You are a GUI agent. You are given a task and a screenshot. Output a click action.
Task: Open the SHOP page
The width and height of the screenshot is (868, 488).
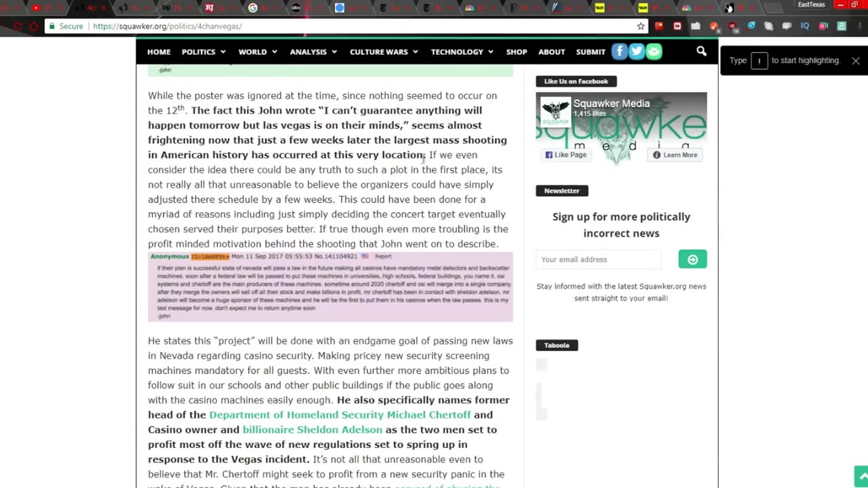pos(516,52)
